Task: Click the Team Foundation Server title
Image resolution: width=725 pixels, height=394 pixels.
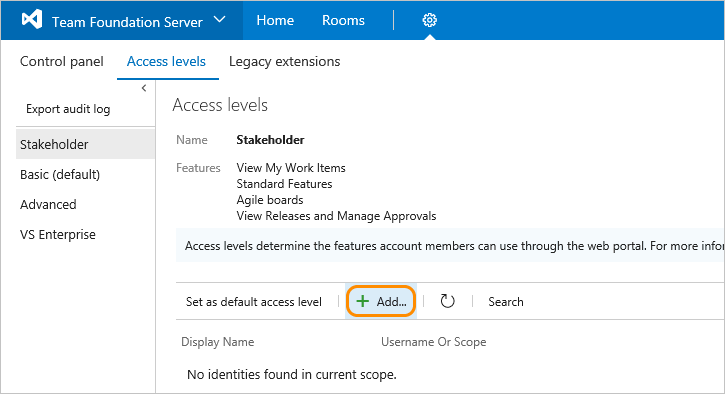Action: tap(127, 22)
